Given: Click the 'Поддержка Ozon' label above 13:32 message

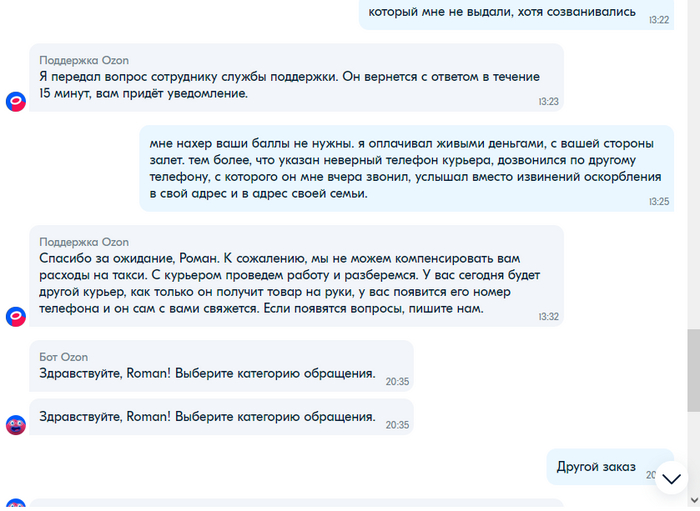Looking at the screenshot, I should click(84, 242).
